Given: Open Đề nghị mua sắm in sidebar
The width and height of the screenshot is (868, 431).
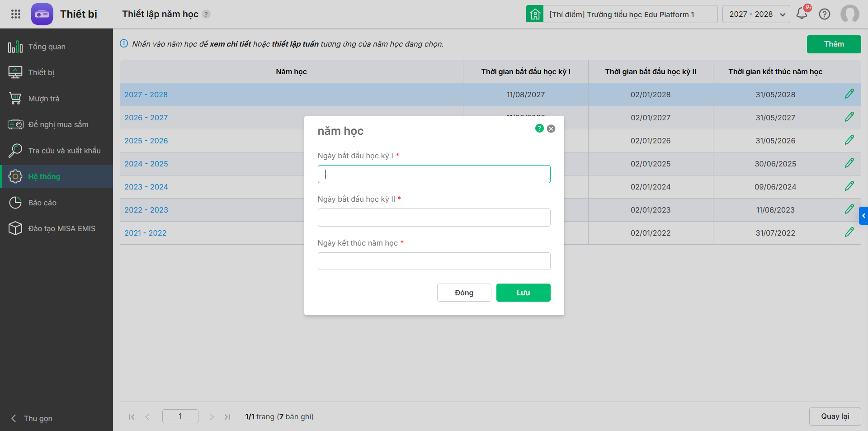Looking at the screenshot, I should [57, 124].
